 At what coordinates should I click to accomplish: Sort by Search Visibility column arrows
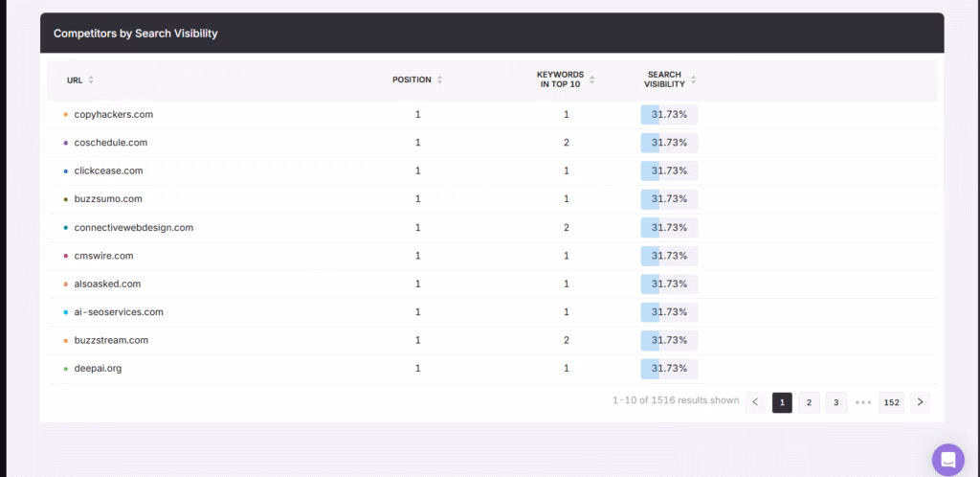coord(693,79)
